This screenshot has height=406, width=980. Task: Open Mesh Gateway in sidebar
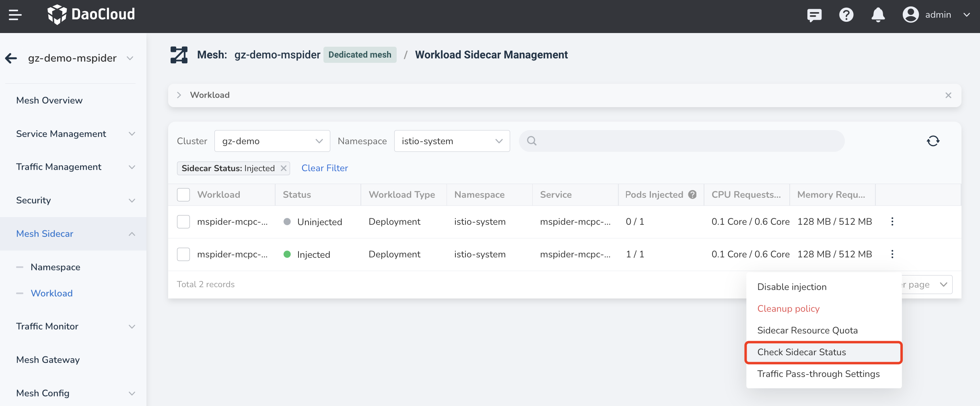[48, 360]
